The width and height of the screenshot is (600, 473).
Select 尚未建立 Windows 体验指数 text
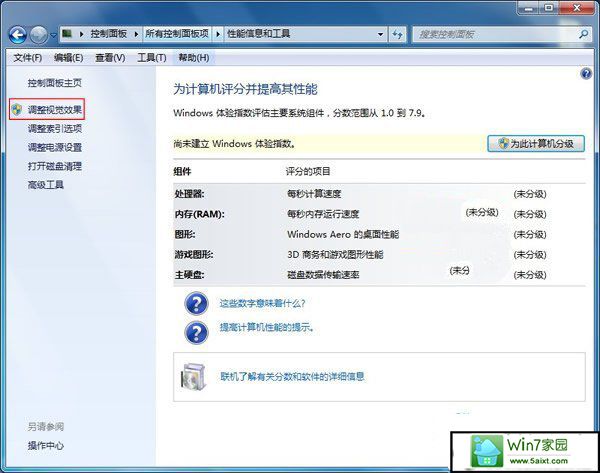tap(234, 144)
